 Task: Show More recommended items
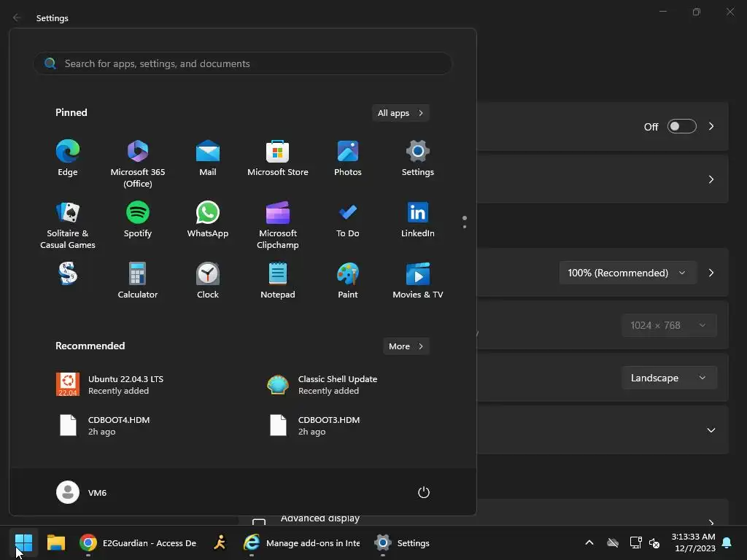tap(406, 346)
